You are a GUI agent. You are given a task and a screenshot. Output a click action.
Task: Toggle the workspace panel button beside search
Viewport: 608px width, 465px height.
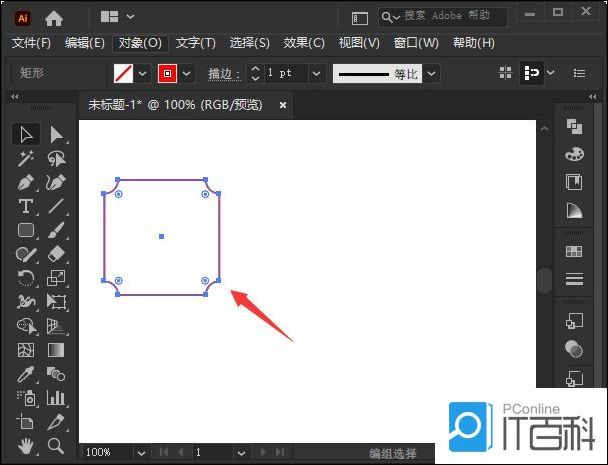359,18
